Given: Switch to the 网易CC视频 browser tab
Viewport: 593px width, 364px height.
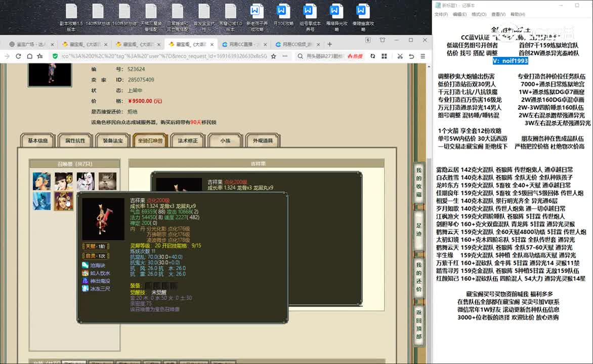Looking at the screenshot, I should [x=297, y=44].
